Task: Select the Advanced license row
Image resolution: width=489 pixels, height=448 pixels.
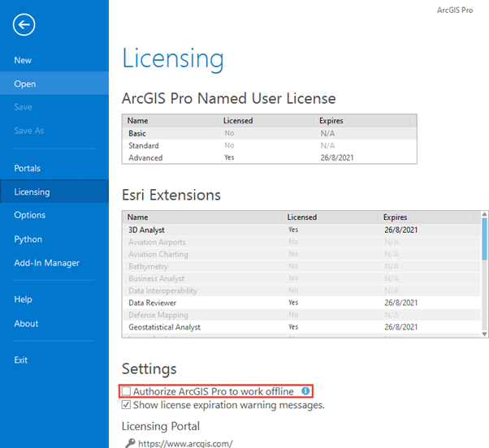Action: [x=270, y=157]
